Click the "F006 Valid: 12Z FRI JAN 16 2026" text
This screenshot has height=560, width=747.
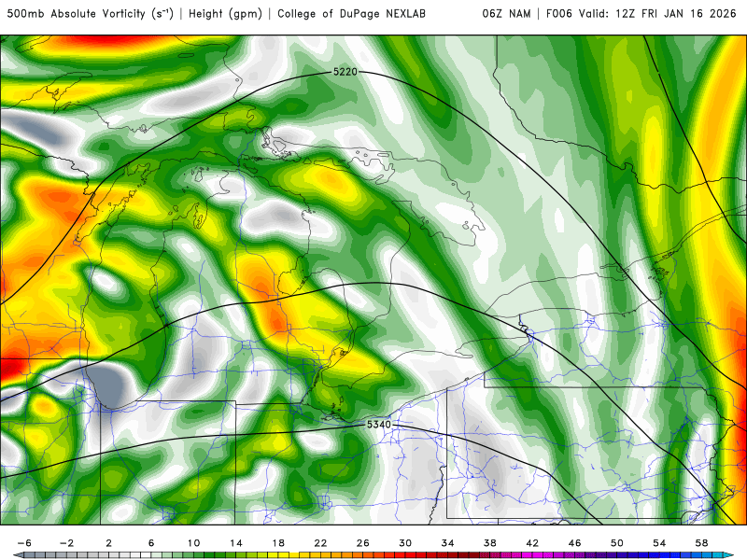coord(641,14)
